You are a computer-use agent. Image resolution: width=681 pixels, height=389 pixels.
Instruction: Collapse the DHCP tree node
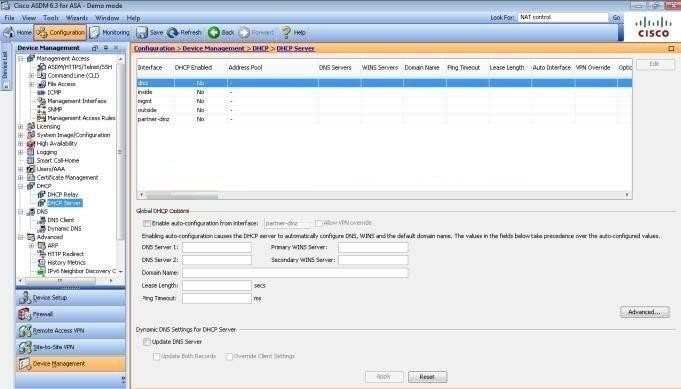point(21,186)
